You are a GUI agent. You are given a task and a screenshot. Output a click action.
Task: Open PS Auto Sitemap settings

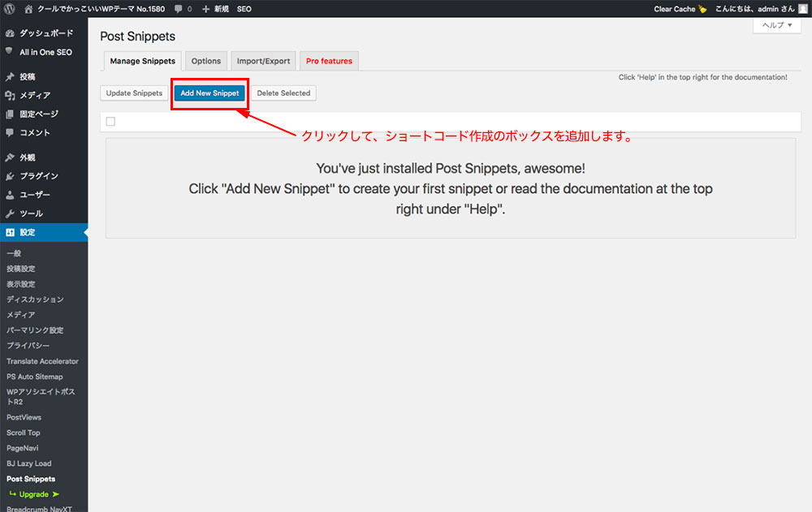[x=35, y=376]
